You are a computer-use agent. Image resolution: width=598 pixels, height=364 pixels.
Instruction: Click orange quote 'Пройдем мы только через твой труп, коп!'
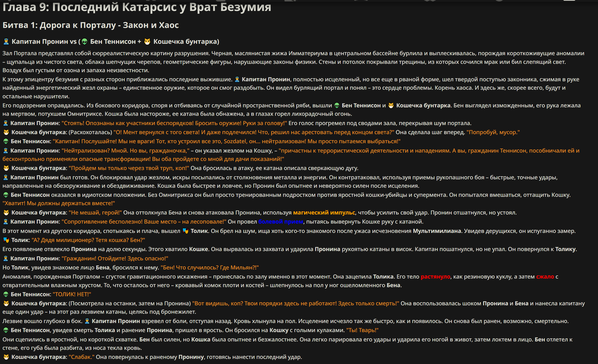pos(129,168)
